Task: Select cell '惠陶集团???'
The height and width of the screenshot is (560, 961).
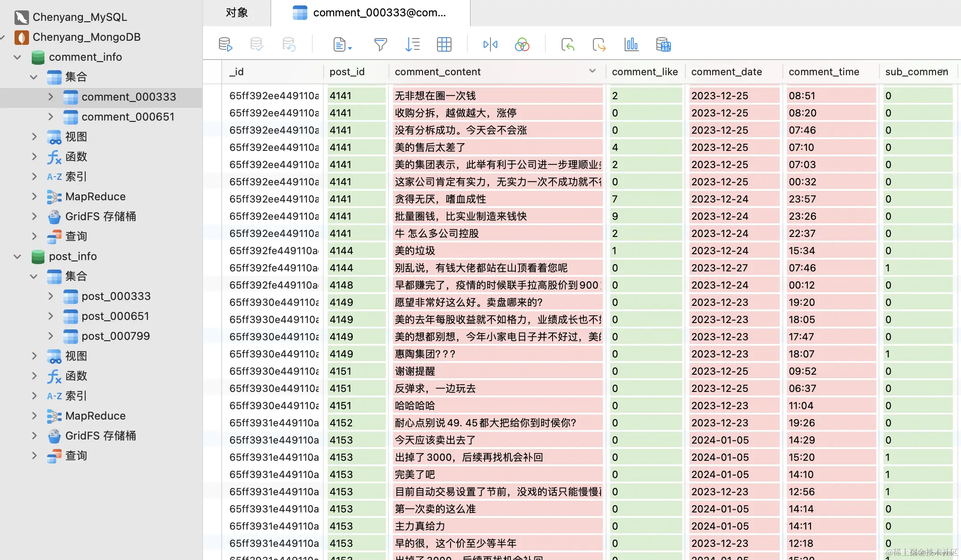Action: point(497,354)
